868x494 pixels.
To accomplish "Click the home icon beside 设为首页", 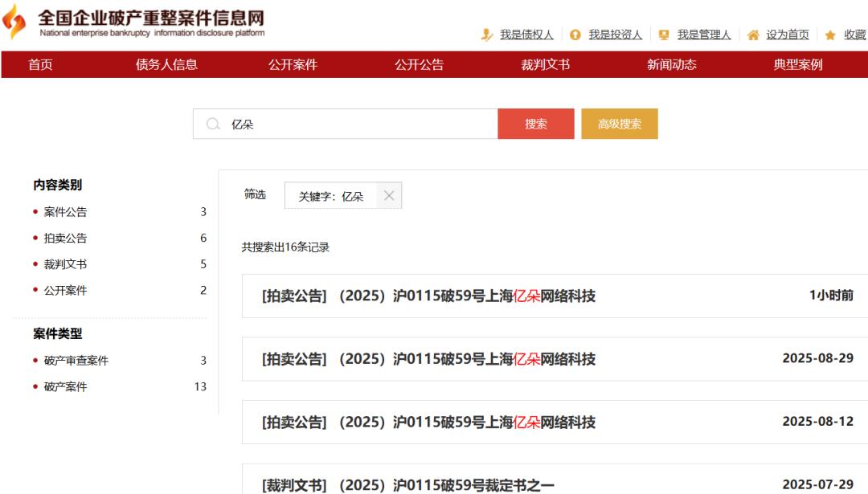I will click(753, 35).
